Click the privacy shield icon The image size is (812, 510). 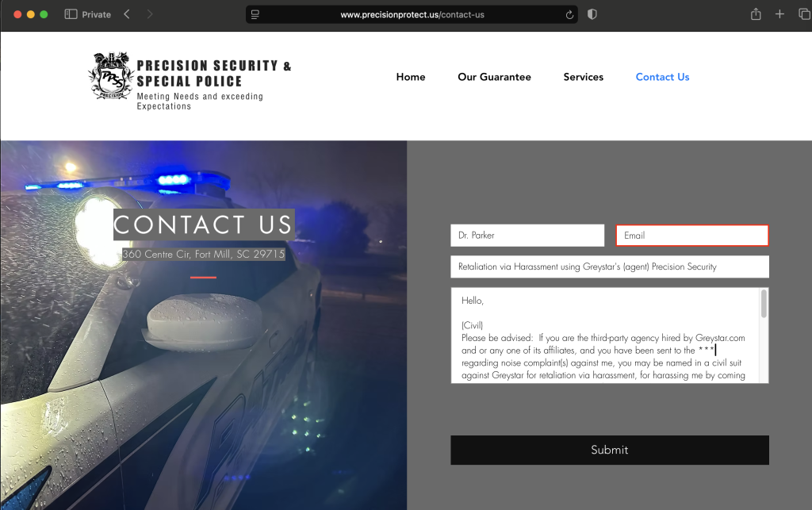click(x=592, y=14)
